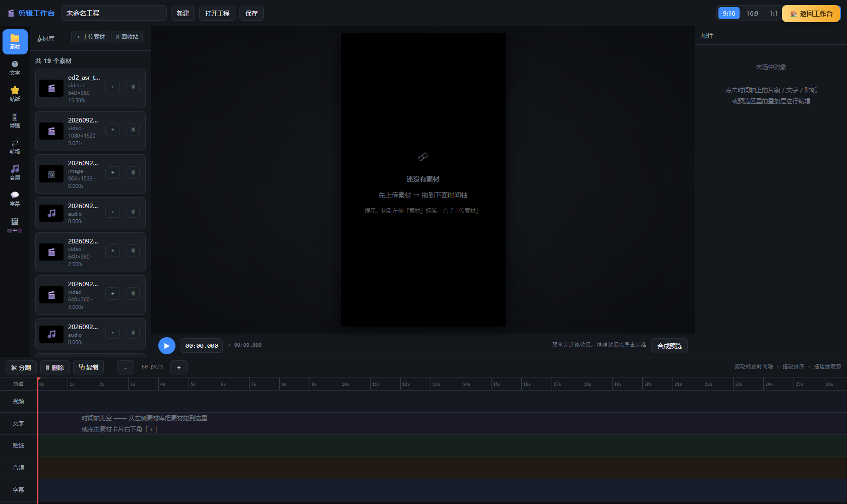Decrease timeline zoom with minus button
This screenshot has height=504, width=847.
point(126,367)
